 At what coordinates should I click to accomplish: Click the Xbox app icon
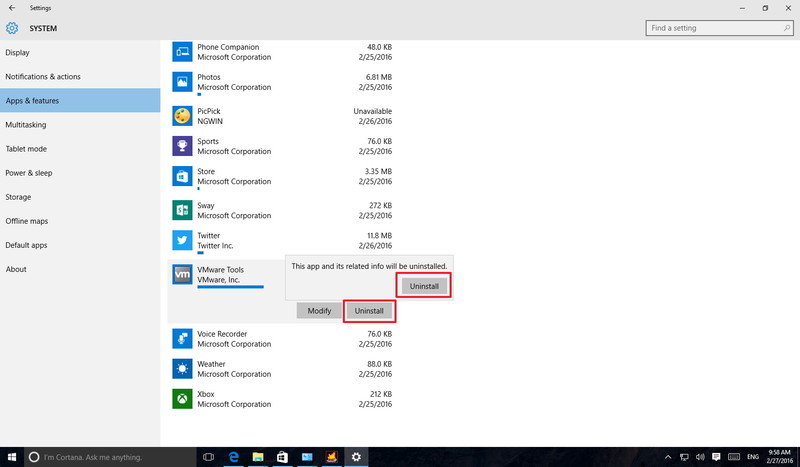coord(182,399)
